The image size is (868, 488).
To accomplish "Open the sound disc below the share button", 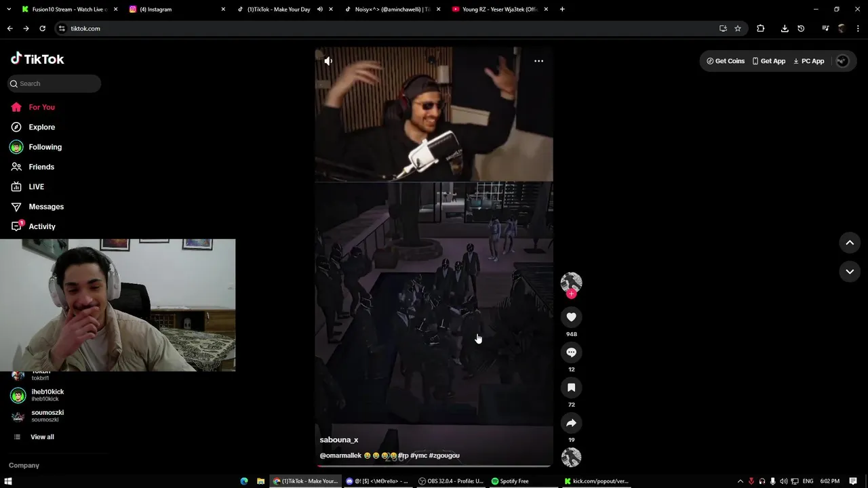I will (571, 457).
